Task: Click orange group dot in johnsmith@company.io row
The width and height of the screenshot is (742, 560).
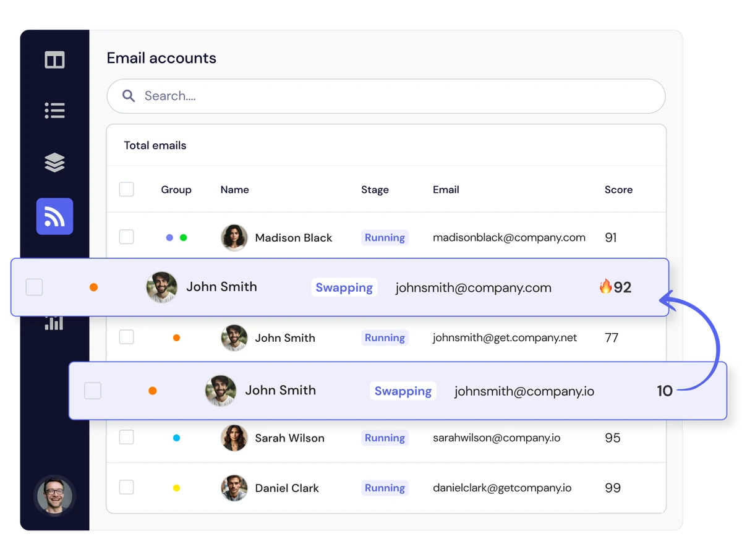Action: [153, 391]
